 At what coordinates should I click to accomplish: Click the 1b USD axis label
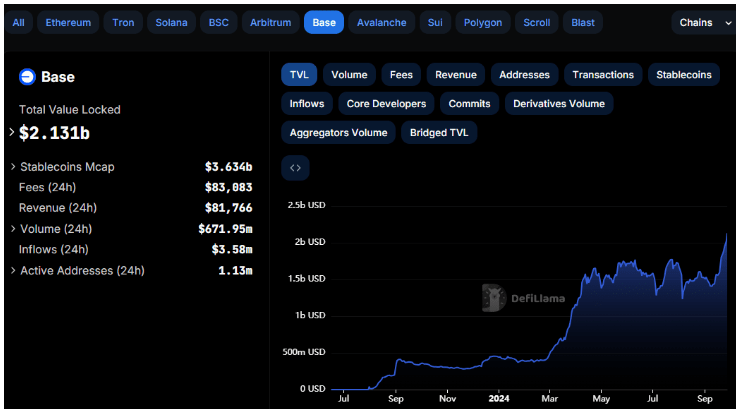(310, 315)
